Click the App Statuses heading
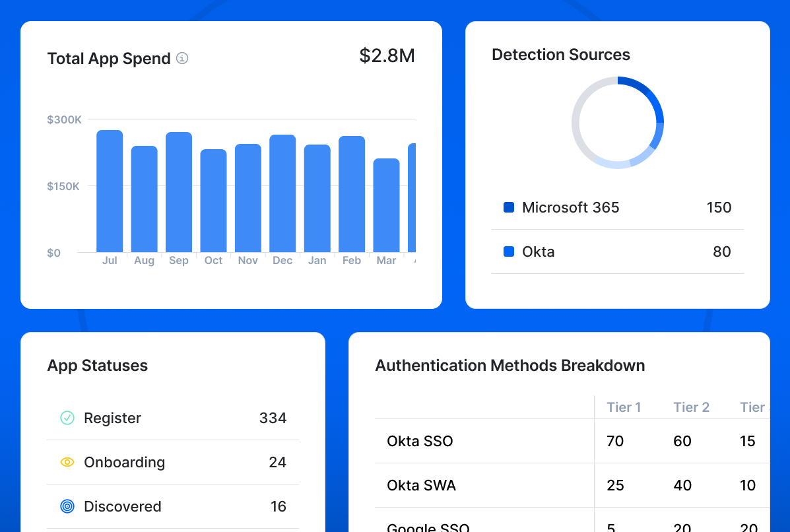This screenshot has width=790, height=532. pyautogui.click(x=97, y=365)
